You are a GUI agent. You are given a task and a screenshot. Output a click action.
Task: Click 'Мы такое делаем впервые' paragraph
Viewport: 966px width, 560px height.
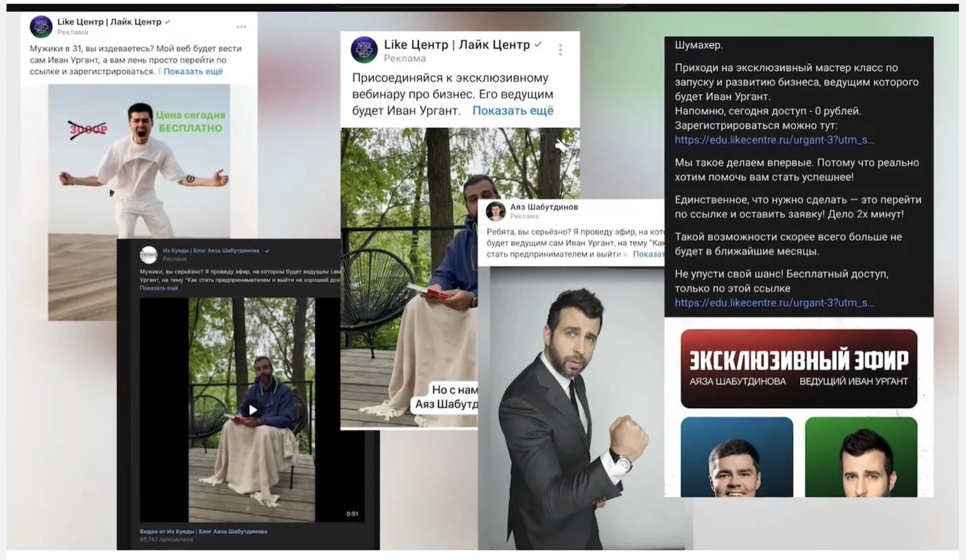coord(796,170)
